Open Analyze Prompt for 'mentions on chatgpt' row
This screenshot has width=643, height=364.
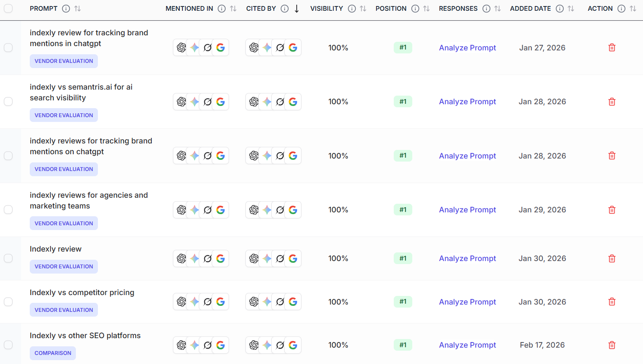467,156
